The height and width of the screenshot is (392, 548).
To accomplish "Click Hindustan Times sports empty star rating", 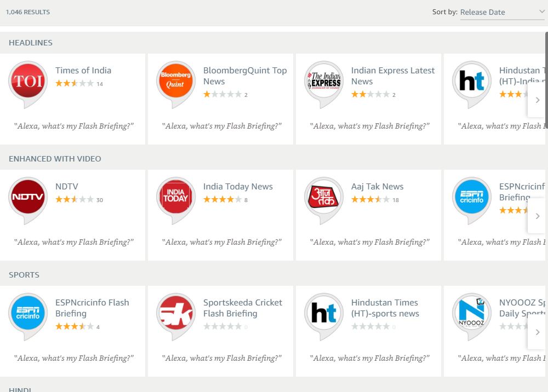I will coord(370,326).
